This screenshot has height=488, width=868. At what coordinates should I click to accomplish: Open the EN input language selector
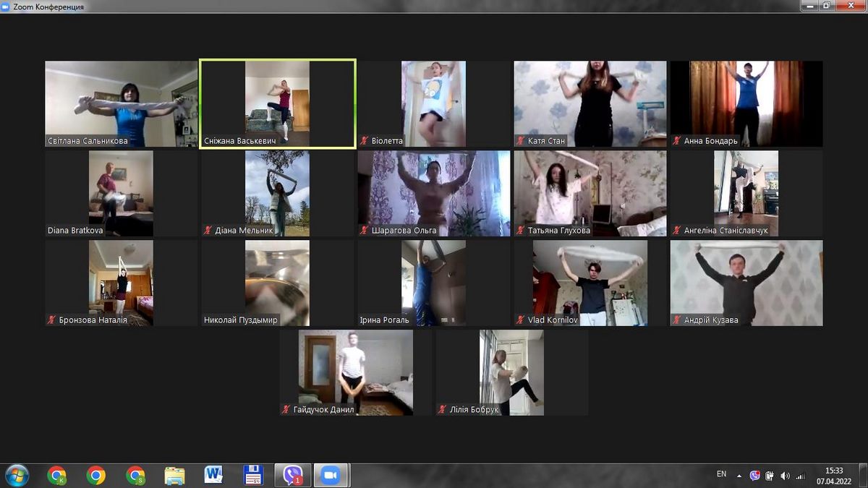(x=721, y=474)
